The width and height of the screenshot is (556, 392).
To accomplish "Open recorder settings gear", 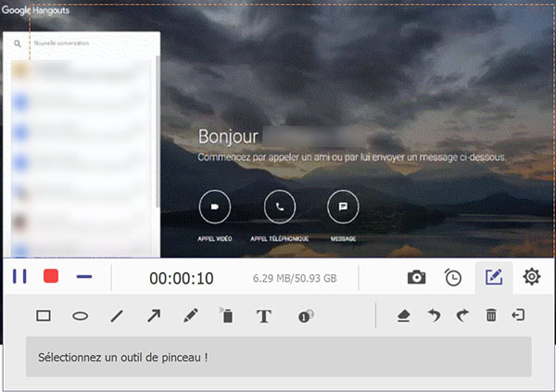I will pyautogui.click(x=531, y=277).
